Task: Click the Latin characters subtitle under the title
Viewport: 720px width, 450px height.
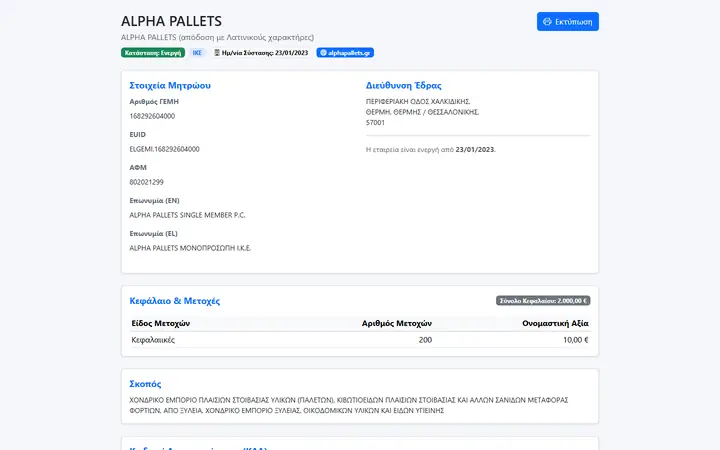Action: (x=217, y=37)
